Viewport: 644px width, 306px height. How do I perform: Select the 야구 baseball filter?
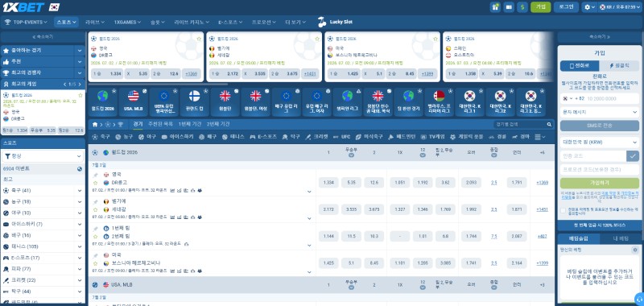(x=147, y=137)
